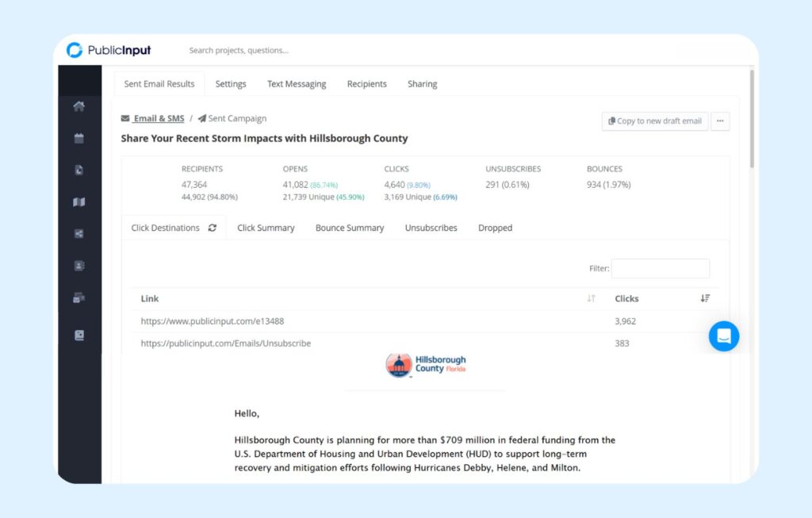The height and width of the screenshot is (518, 812).
Task: Sort the table by the Clicks column
Action: tap(705, 298)
